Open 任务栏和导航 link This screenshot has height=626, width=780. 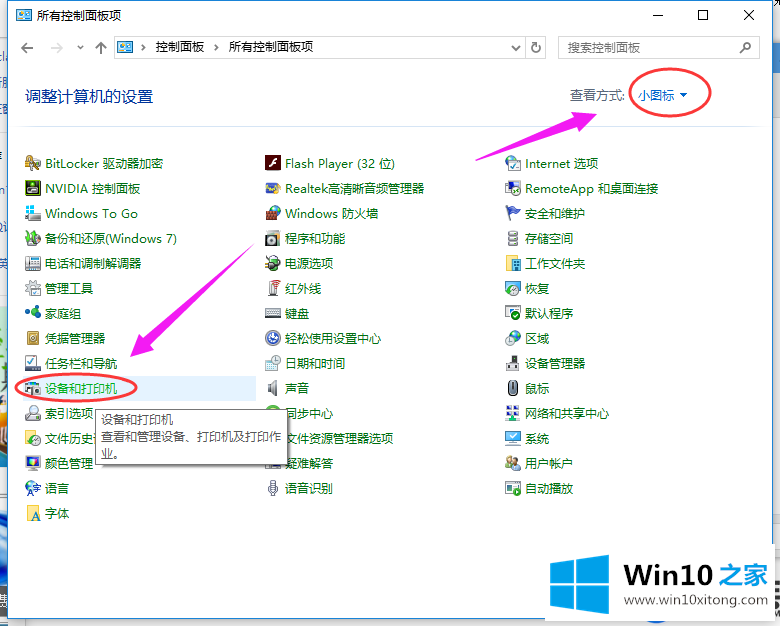(x=81, y=363)
